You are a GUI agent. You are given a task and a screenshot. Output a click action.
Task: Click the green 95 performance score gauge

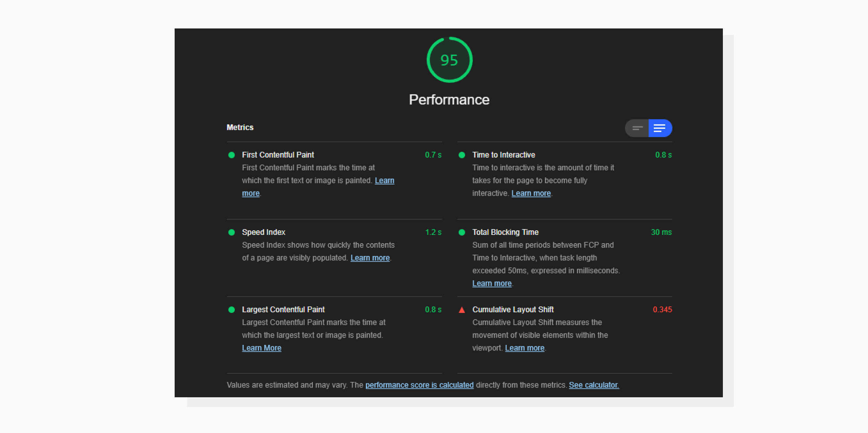[449, 60]
